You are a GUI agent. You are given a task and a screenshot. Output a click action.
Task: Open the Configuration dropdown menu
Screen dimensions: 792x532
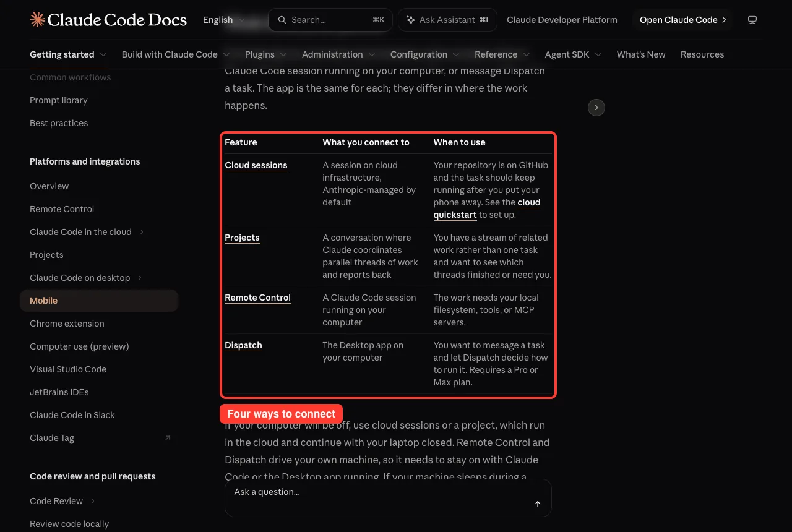425,54
